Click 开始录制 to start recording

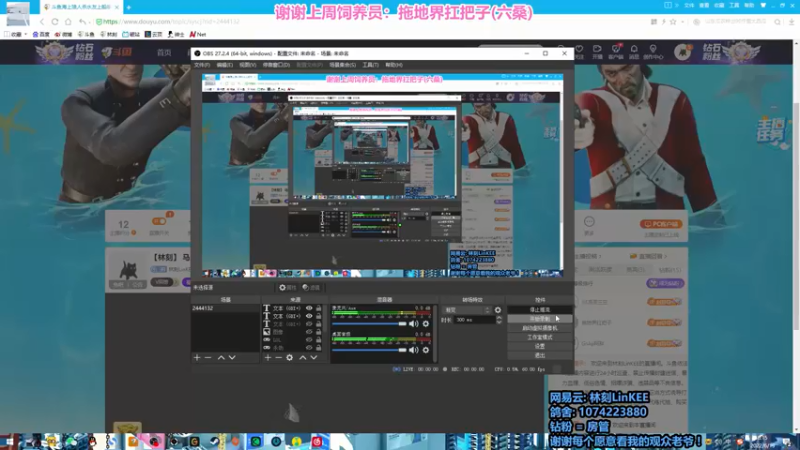(x=540, y=319)
